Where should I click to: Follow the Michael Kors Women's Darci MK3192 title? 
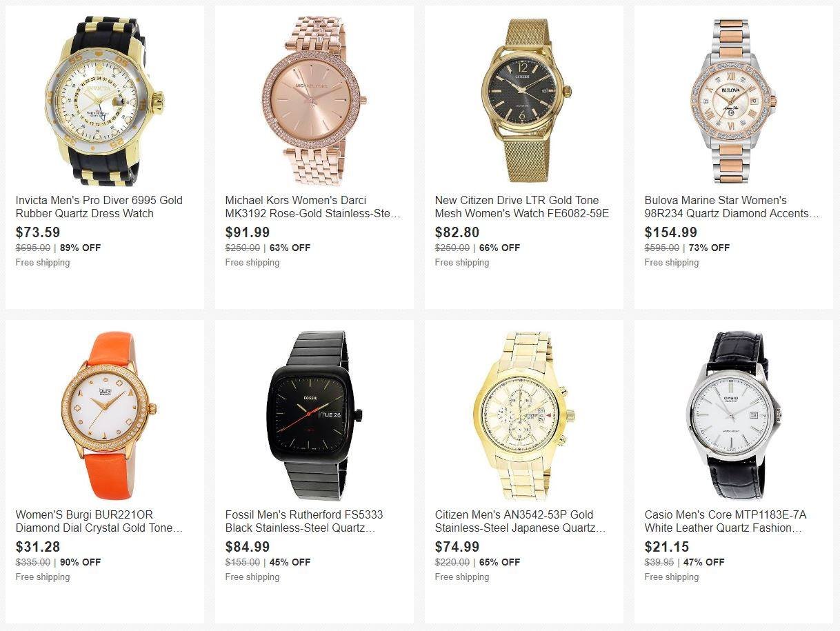313,207
